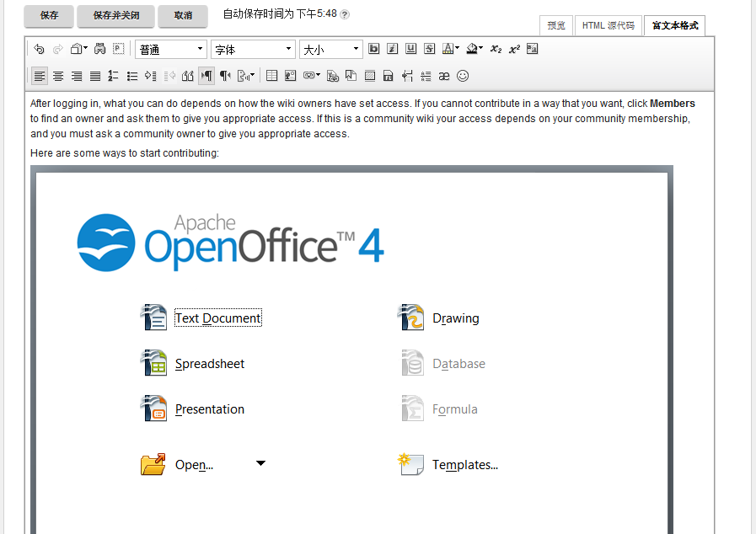Toggle strikethrough formatting
Image resolution: width=756 pixels, height=534 pixels.
[x=430, y=49]
